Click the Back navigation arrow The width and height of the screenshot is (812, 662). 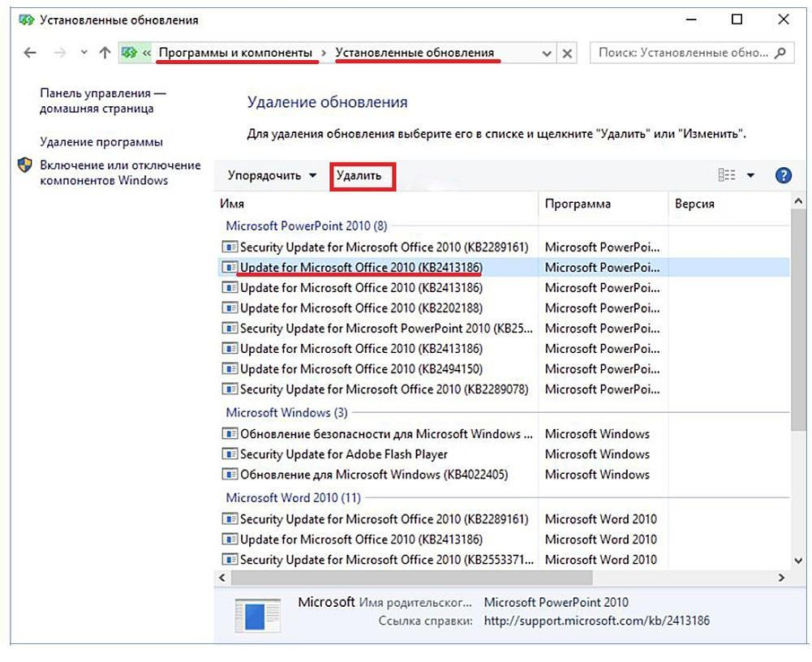30,52
